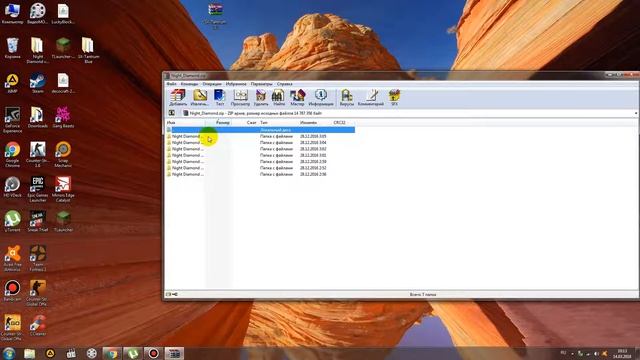Screen dimensions: 640x360
Task: Click the Найти (Find) binoculars icon
Action: [278, 98]
